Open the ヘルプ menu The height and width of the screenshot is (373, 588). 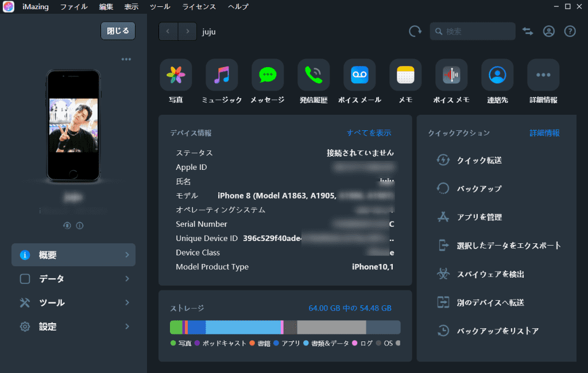click(238, 7)
